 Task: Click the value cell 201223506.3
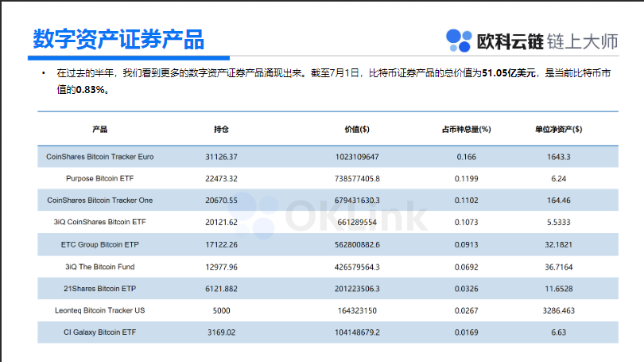tap(357, 289)
